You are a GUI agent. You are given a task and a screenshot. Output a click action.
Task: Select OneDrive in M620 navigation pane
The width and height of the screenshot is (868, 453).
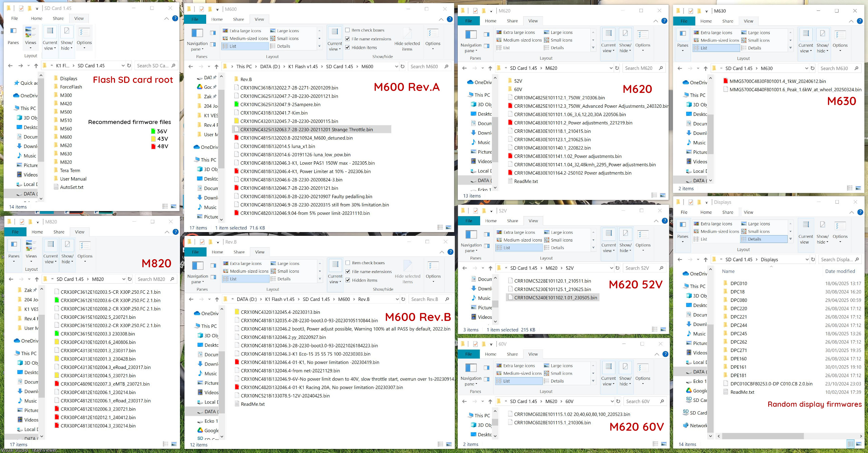tap(479, 82)
